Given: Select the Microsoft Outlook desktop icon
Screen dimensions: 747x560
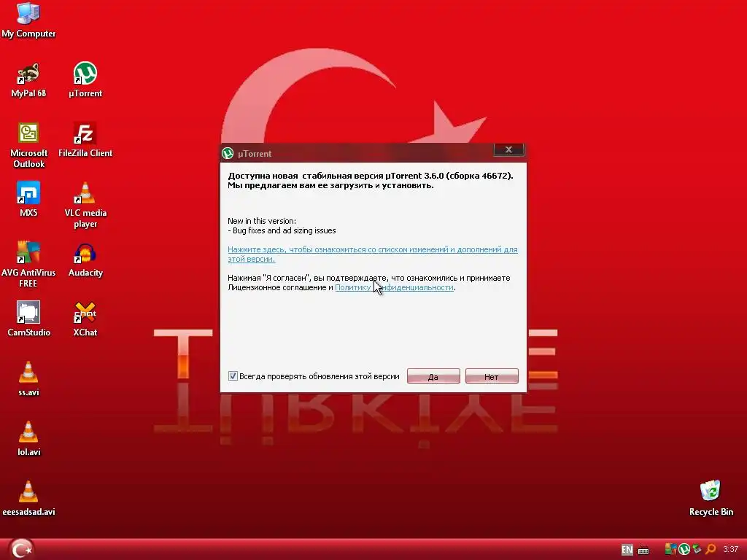Looking at the screenshot, I should 28,145.
